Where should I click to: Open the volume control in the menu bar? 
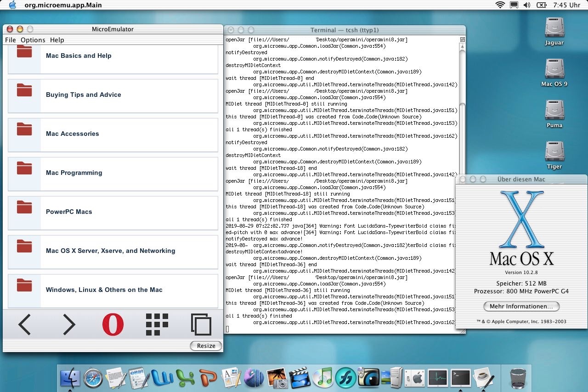(x=527, y=5)
